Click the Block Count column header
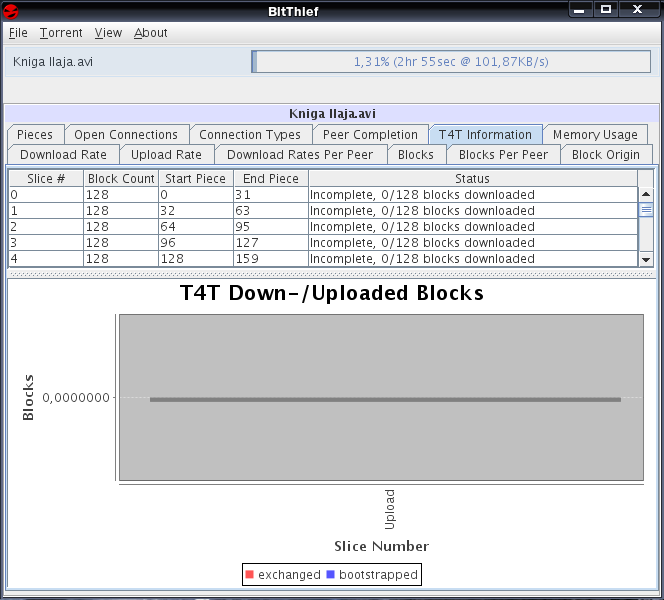 121,179
